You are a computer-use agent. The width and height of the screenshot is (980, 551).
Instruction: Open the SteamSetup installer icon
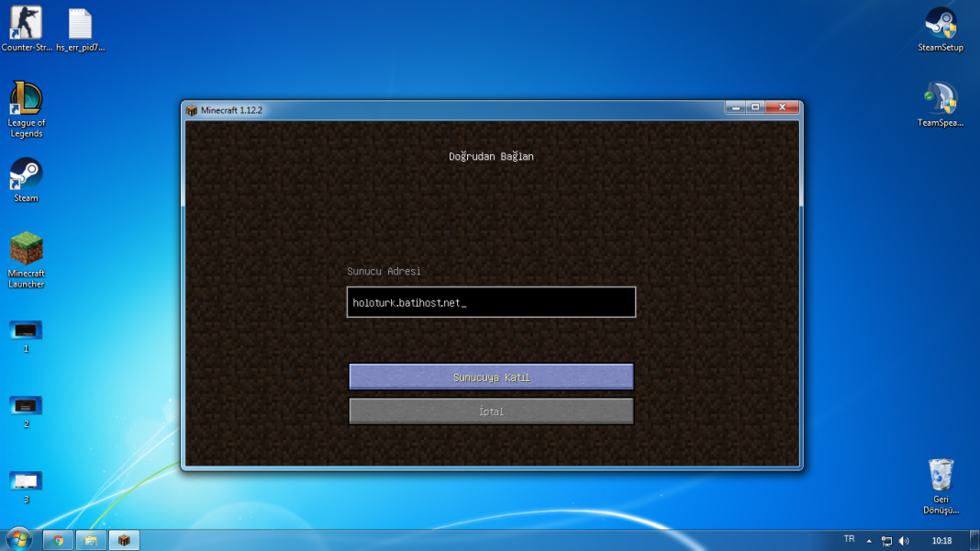coord(941,28)
